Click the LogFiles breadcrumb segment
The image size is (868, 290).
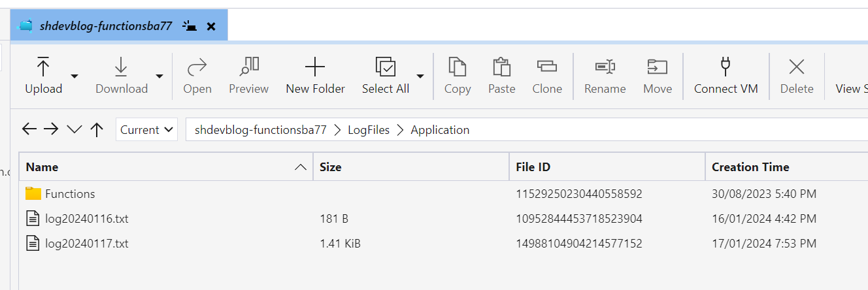[x=369, y=130]
